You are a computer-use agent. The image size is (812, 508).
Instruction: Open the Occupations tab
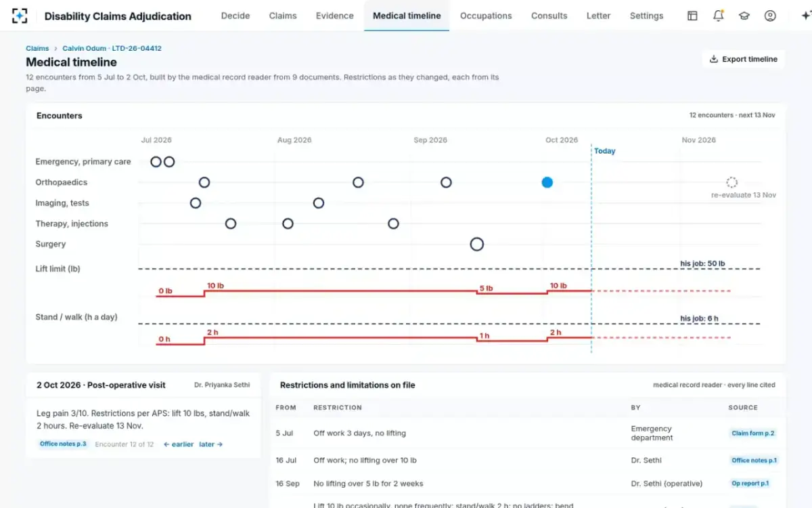tap(486, 16)
